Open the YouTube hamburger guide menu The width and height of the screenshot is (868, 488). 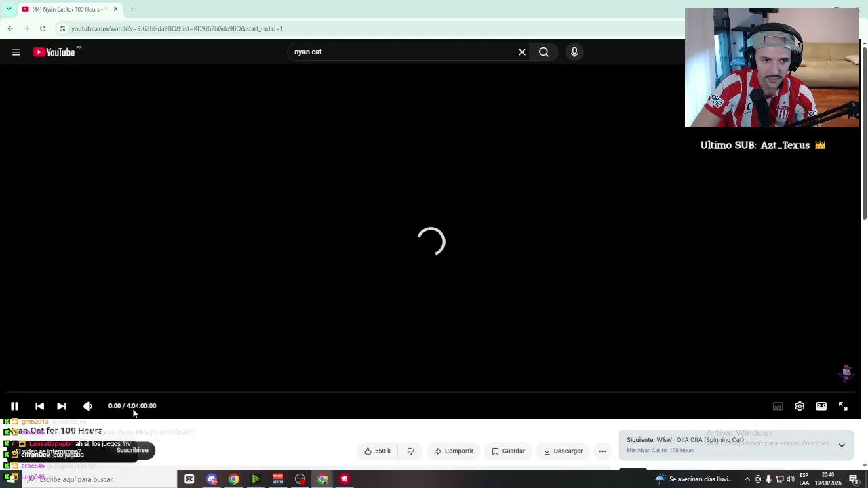16,52
